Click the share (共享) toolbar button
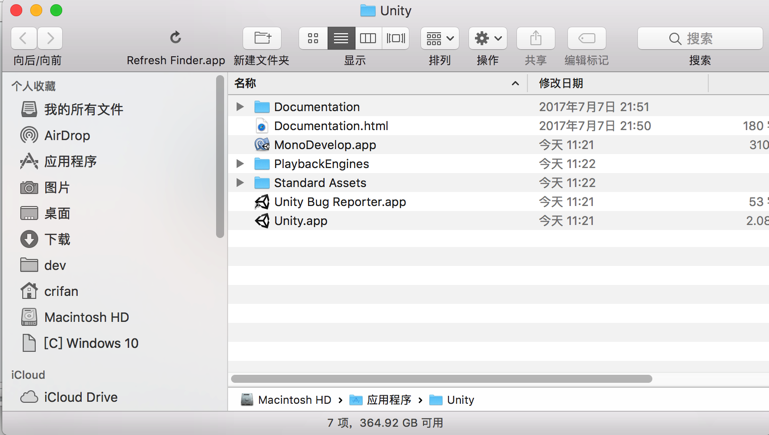 click(536, 38)
